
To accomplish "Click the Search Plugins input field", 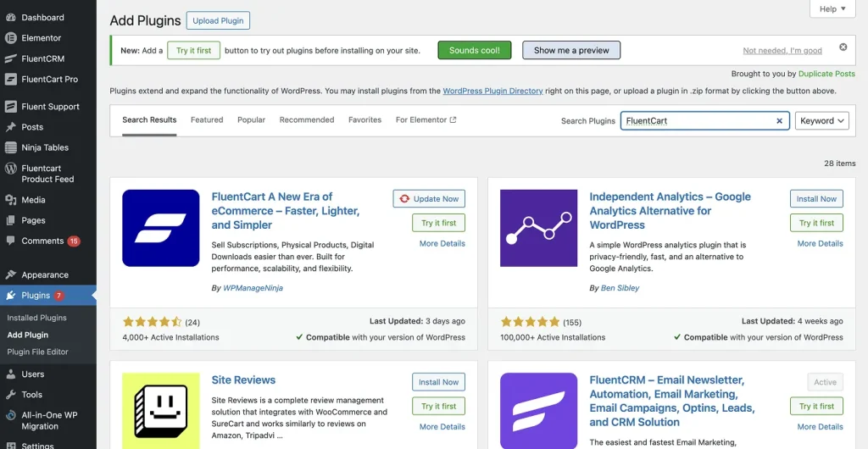I will click(x=704, y=120).
